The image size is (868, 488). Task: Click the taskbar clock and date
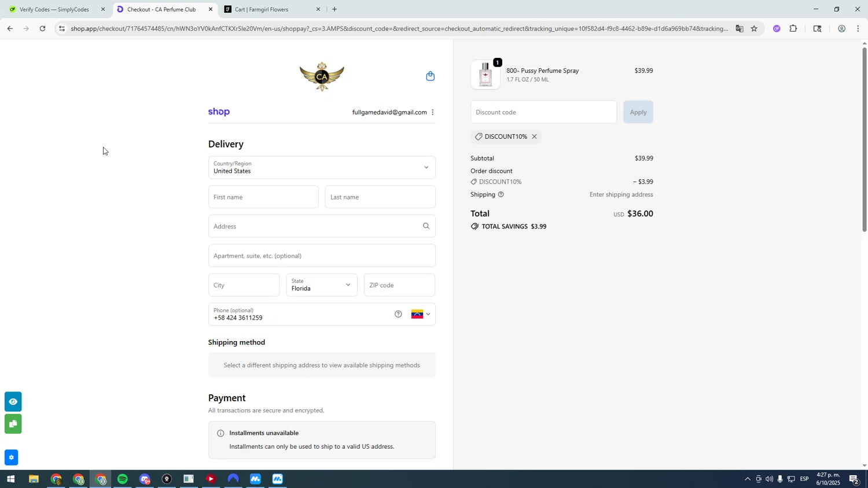tap(828, 479)
